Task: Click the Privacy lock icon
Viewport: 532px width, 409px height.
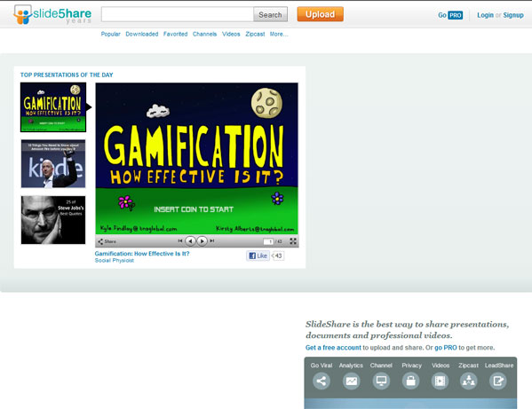Action: point(411,381)
